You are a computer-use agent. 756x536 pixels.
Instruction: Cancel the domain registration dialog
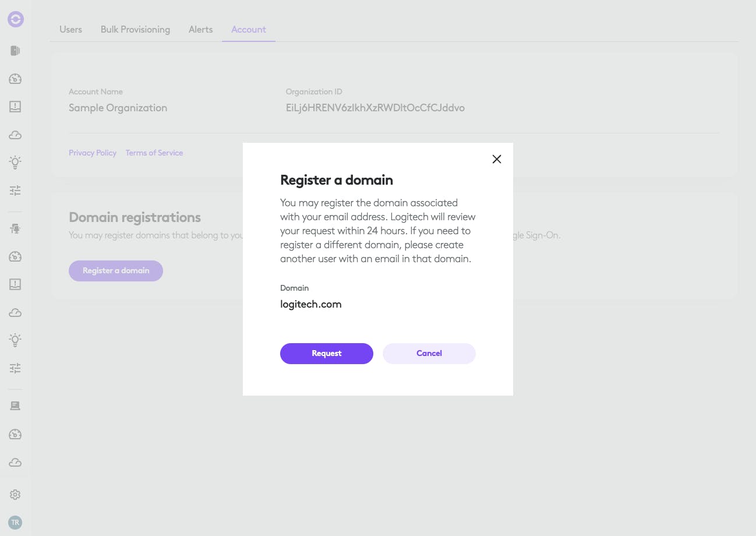[429, 354]
